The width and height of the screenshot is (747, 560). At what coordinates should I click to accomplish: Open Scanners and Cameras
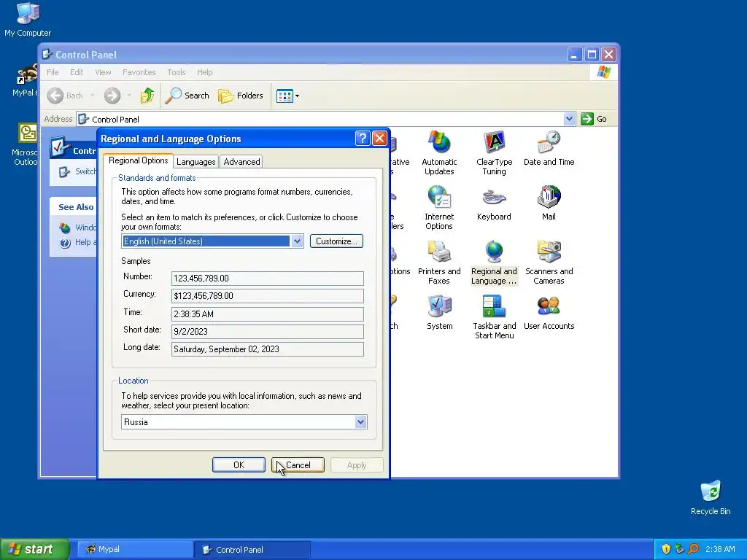click(549, 262)
